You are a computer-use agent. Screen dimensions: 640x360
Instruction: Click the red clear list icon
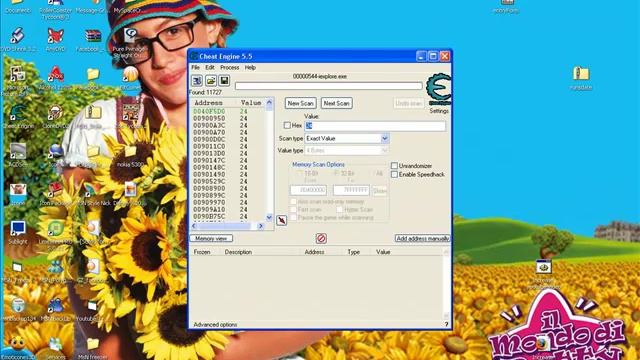click(x=321, y=238)
